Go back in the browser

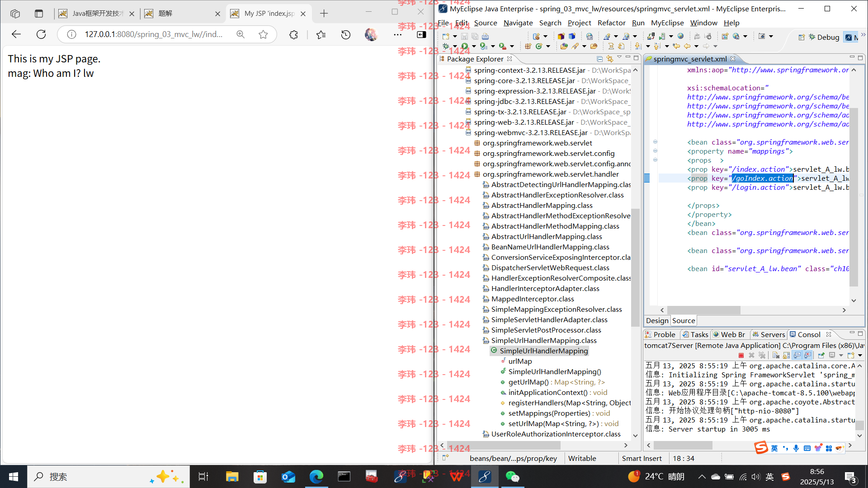[x=16, y=34]
